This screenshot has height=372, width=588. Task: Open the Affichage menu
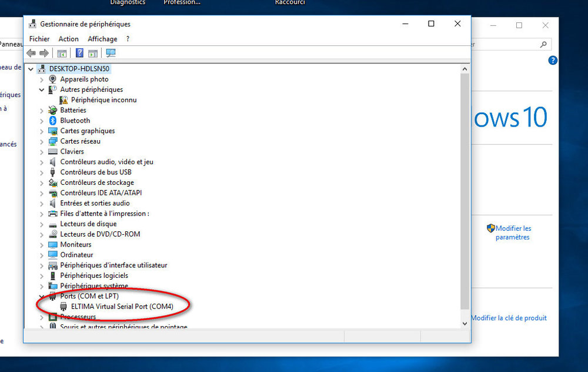pos(102,39)
